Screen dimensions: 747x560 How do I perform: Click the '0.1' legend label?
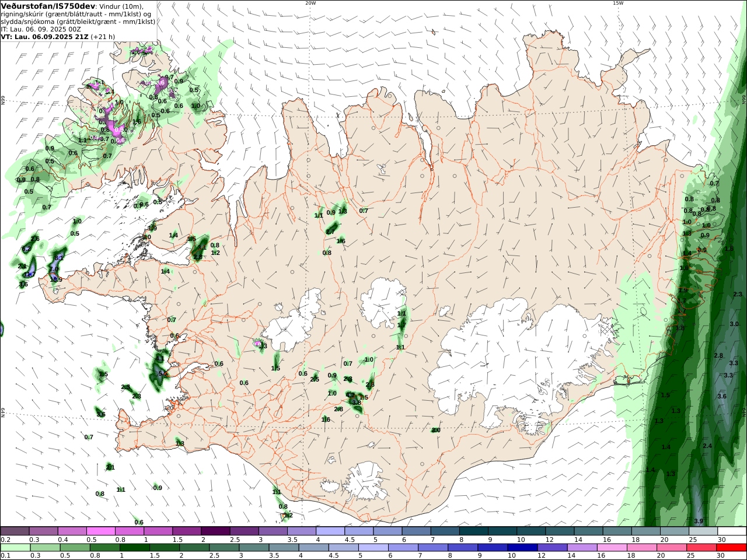click(x=5, y=556)
